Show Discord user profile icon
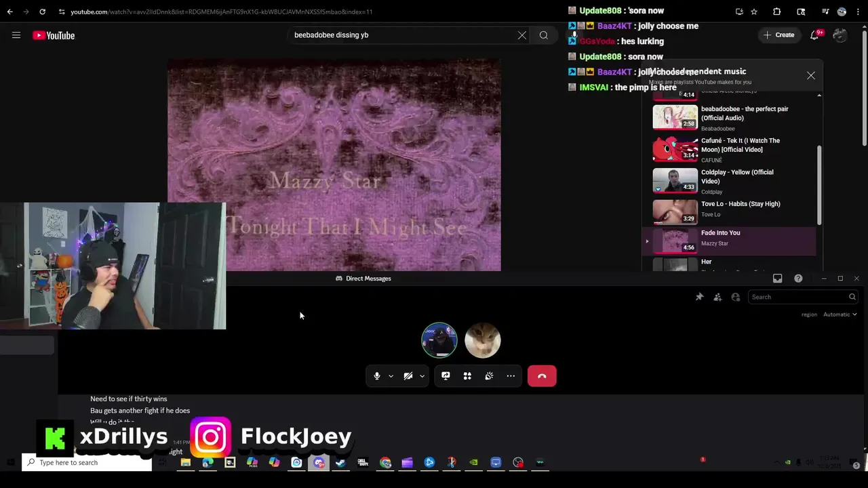The height and width of the screenshot is (488, 868). [x=736, y=297]
